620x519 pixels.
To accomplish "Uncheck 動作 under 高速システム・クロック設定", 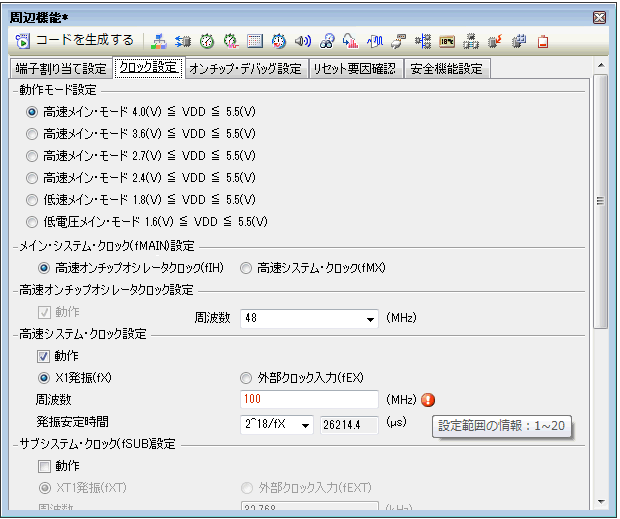I will click(44, 356).
